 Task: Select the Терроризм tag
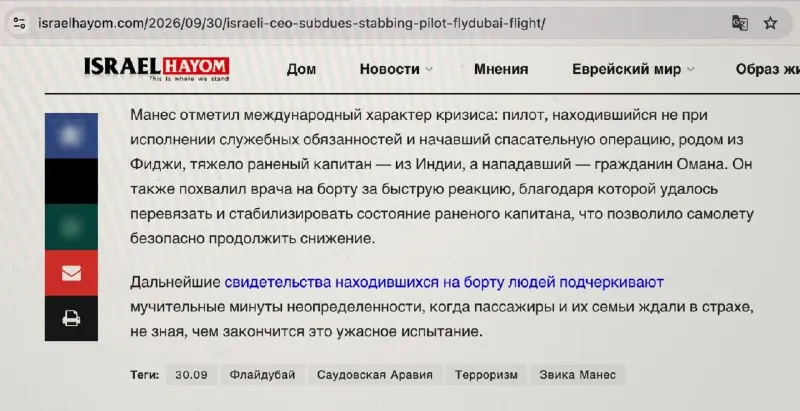(x=486, y=375)
